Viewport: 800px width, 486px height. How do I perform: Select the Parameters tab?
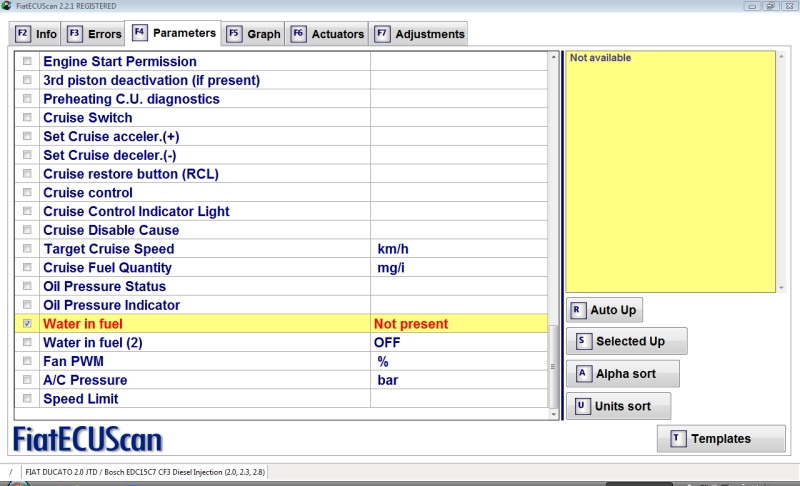pyautogui.click(x=173, y=33)
